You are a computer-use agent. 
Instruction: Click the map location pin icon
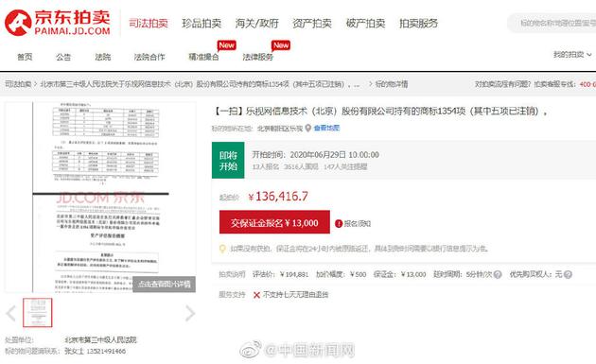pyautogui.click(x=307, y=129)
